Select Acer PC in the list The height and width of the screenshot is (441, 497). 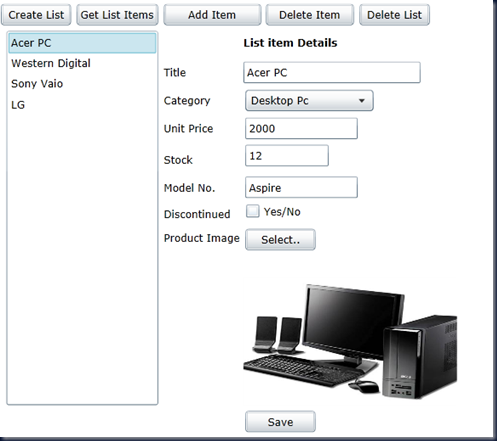click(x=82, y=43)
